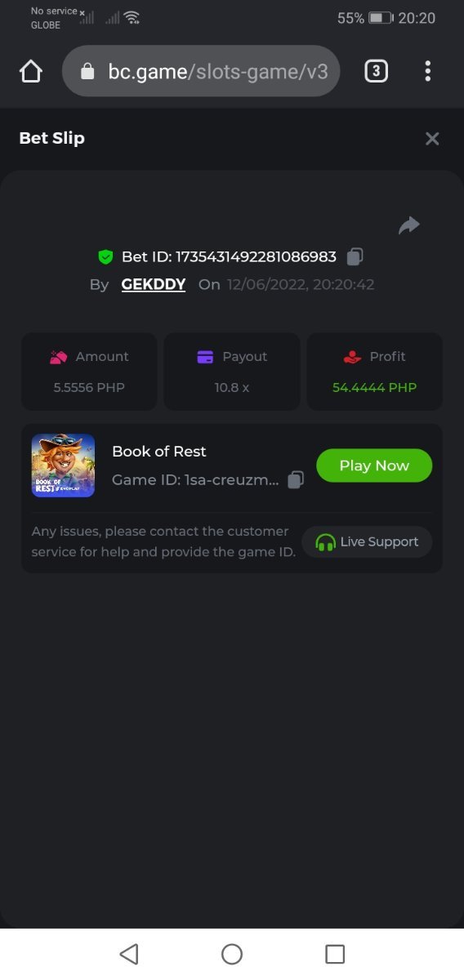
Task: Tap the Android home circle button
Action: click(x=232, y=954)
